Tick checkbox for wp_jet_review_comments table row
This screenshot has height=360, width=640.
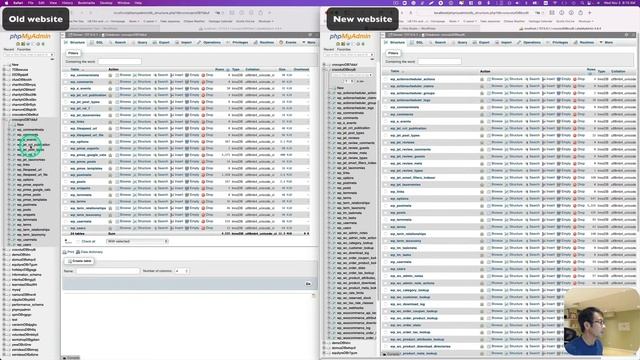pyautogui.click(x=386, y=149)
